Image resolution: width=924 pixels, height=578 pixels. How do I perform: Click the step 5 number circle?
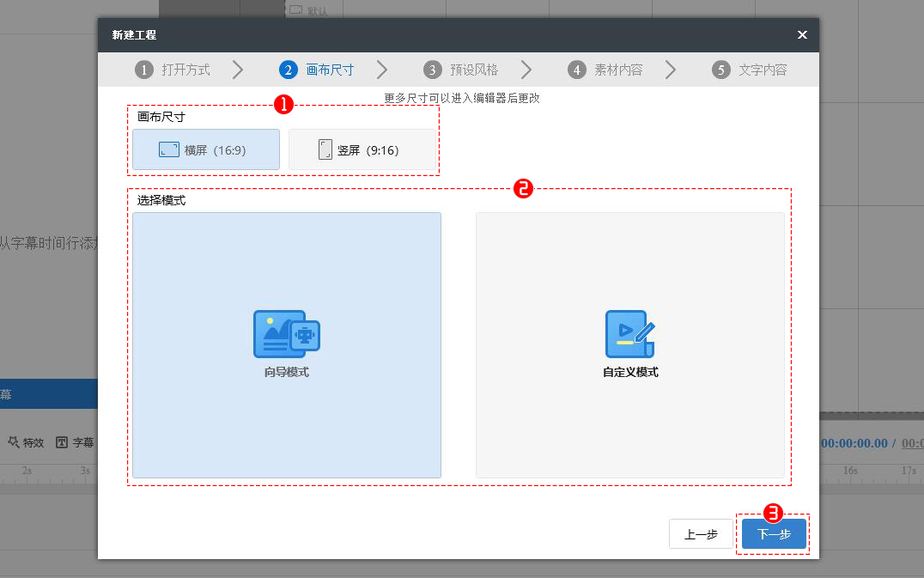(720, 70)
